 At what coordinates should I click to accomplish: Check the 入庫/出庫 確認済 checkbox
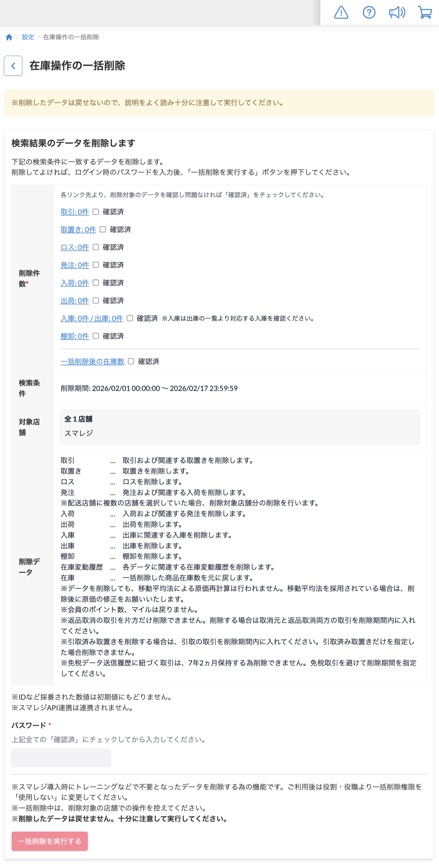click(130, 318)
